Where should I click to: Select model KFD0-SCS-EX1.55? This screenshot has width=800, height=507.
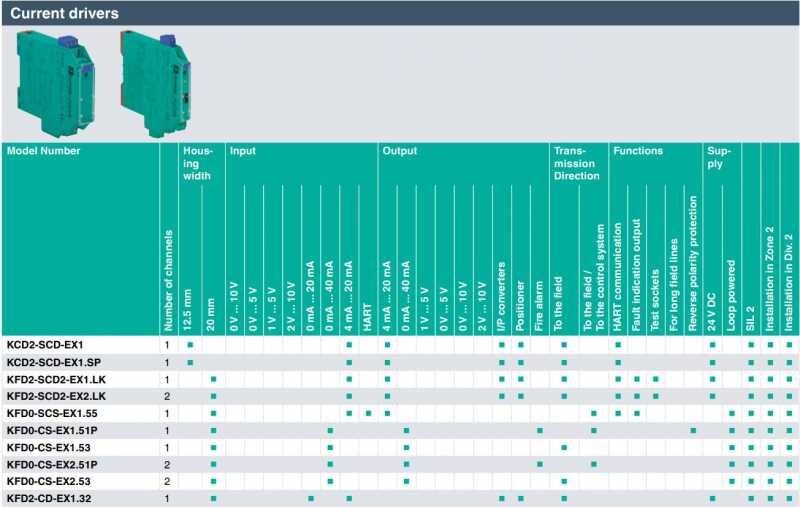pos(52,413)
